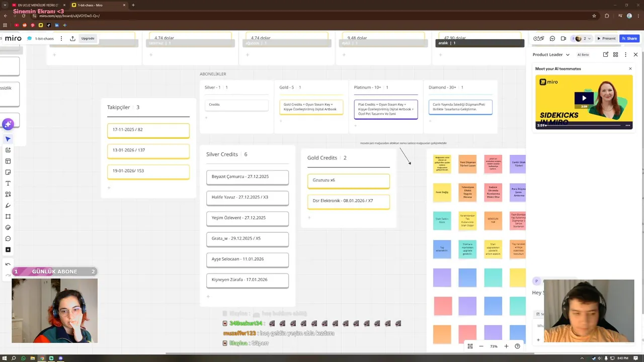Redo the last action

[x=8, y=275]
